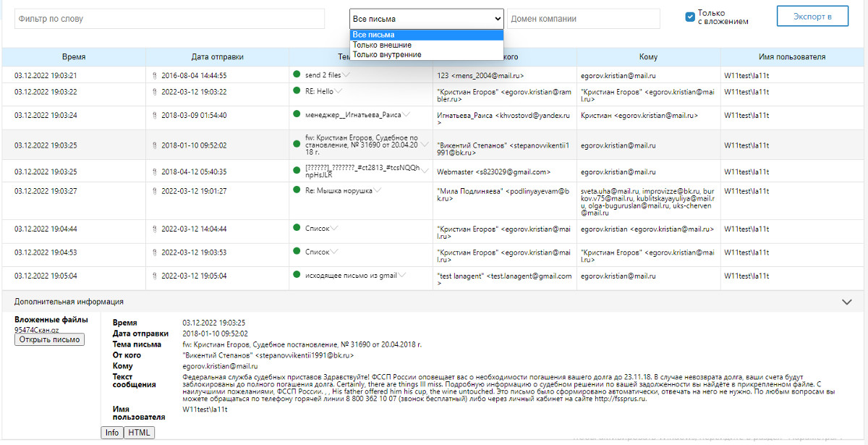This screenshot has width=868, height=445.
Task: Click recipient 'Кристиан <egorov.kristian@mail.ru>'
Action: (639, 115)
